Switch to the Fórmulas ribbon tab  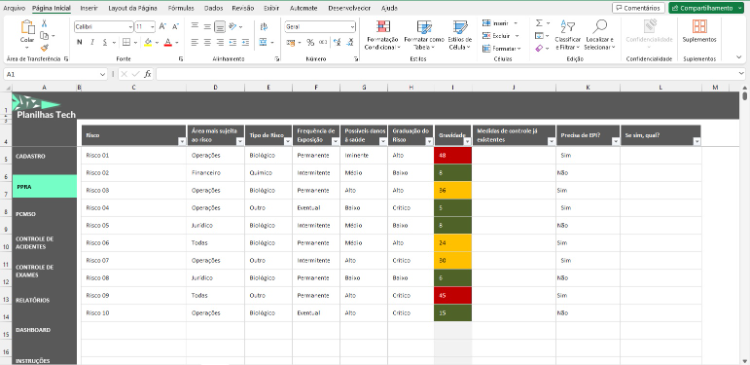pos(181,8)
